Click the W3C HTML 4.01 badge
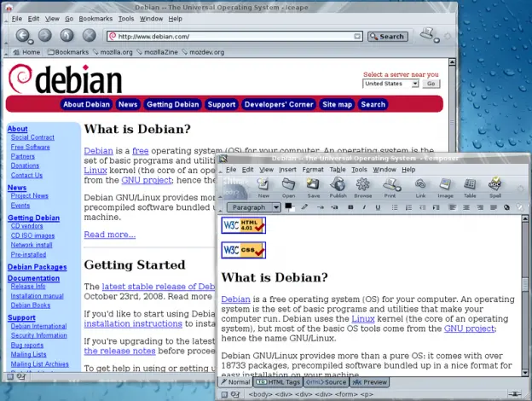The width and height of the screenshot is (532, 401). pyautogui.click(x=243, y=225)
